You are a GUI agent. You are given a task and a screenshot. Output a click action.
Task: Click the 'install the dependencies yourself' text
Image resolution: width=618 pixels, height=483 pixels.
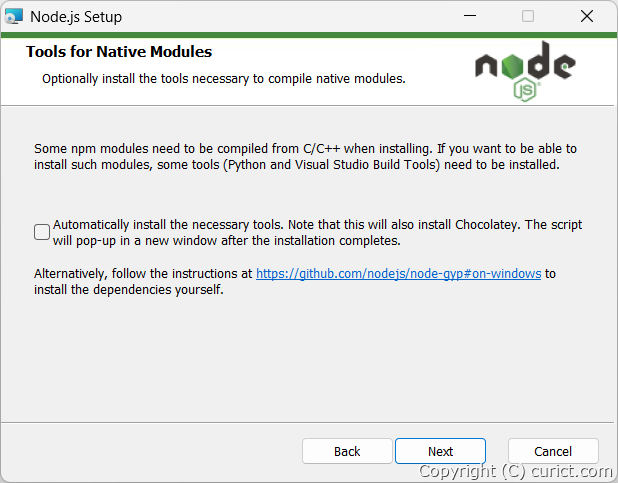pos(129,291)
